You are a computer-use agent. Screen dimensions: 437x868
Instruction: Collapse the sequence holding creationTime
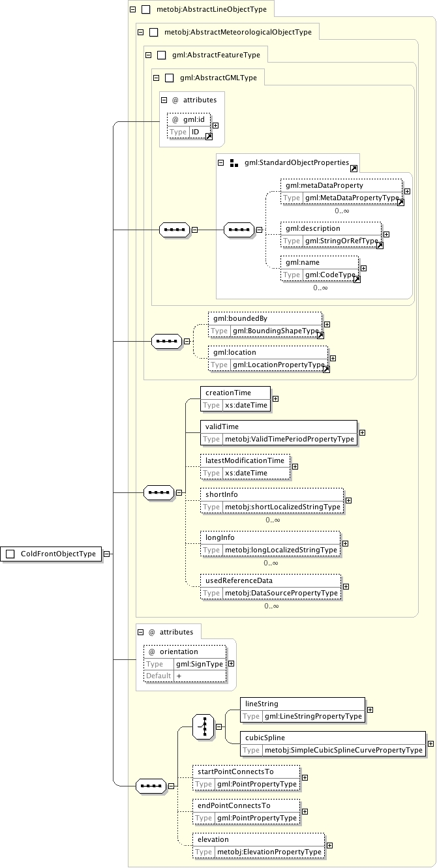(x=178, y=492)
